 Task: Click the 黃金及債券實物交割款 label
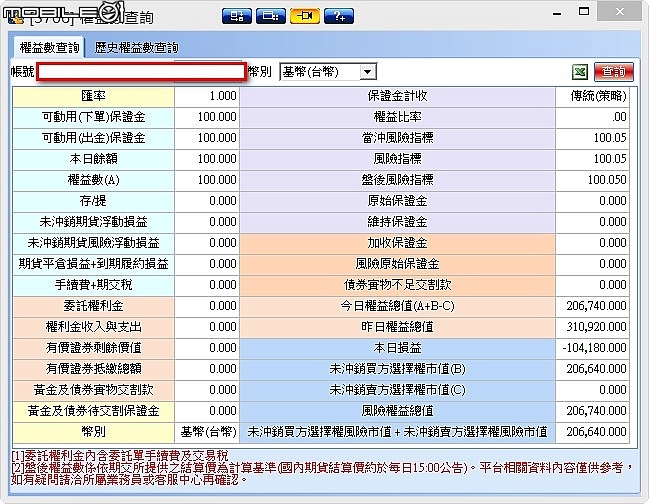pyautogui.click(x=94, y=390)
